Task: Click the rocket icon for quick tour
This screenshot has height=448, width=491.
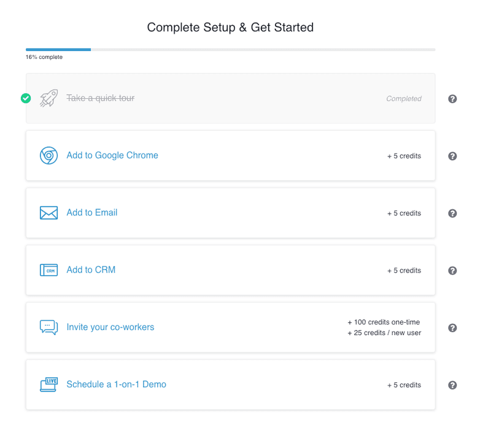Action: [48, 99]
